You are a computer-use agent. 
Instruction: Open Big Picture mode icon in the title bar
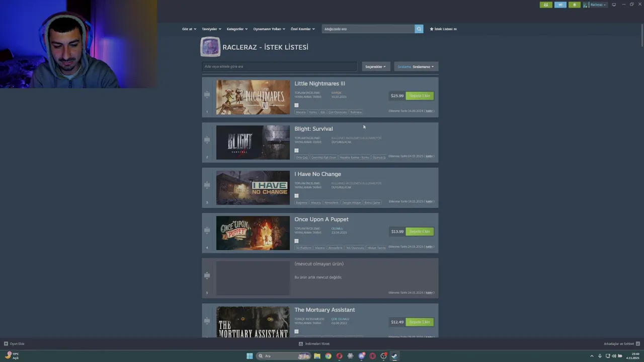click(614, 5)
